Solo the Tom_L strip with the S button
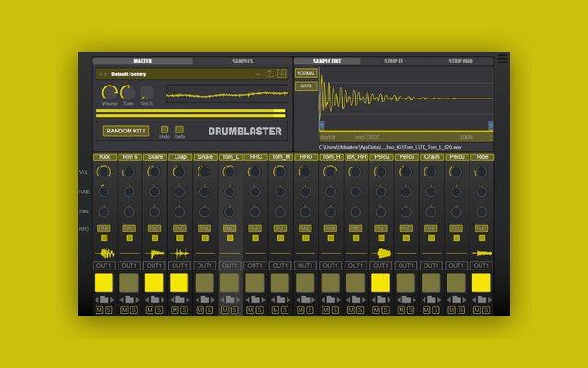 click(x=234, y=310)
